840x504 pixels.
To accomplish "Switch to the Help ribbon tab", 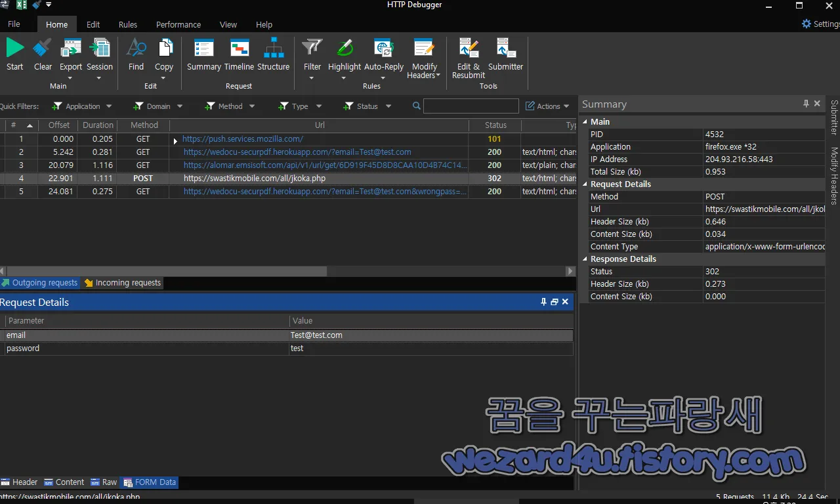I will tap(264, 24).
